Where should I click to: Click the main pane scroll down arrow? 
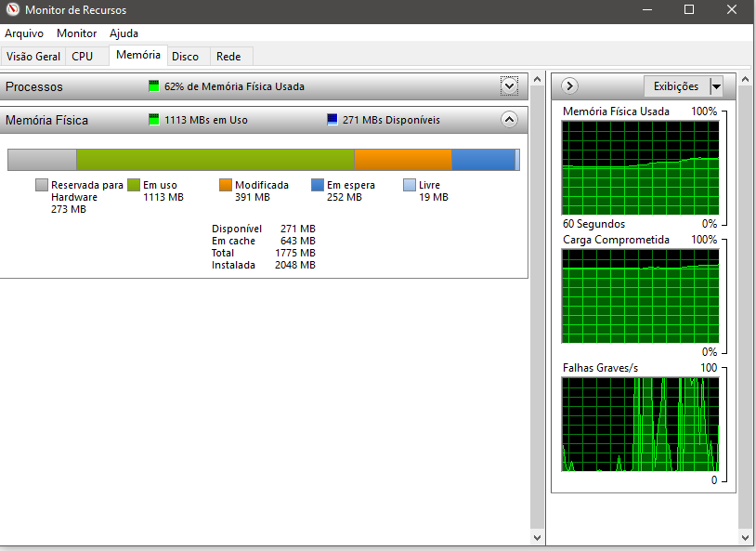537,537
